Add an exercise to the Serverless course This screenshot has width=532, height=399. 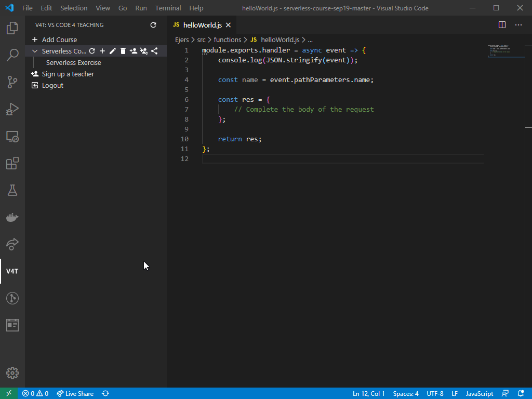click(x=102, y=51)
